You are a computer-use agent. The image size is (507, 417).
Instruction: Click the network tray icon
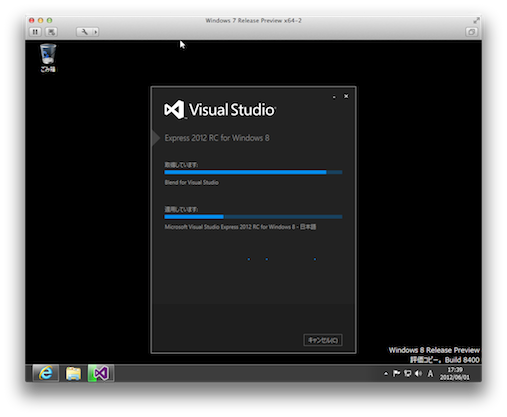tap(407, 373)
